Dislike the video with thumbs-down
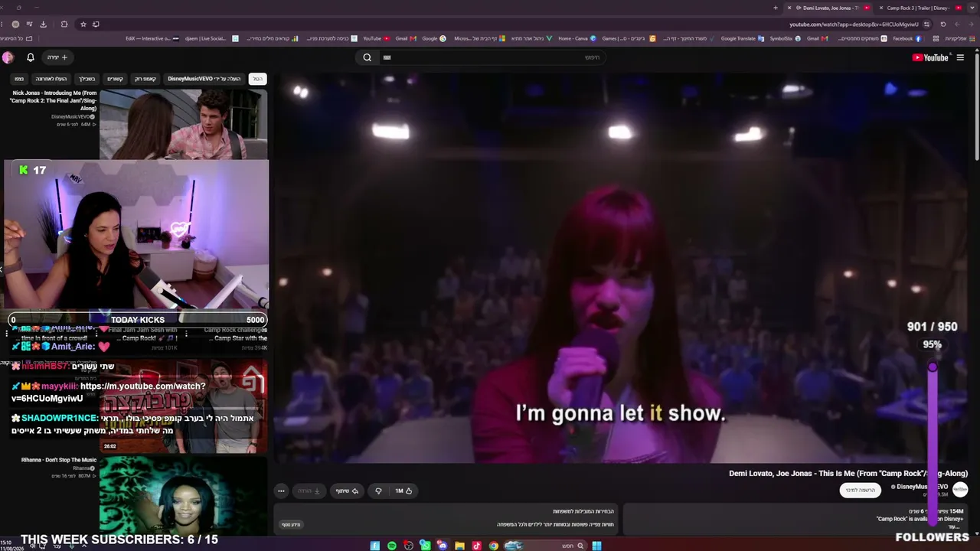 pyautogui.click(x=378, y=491)
